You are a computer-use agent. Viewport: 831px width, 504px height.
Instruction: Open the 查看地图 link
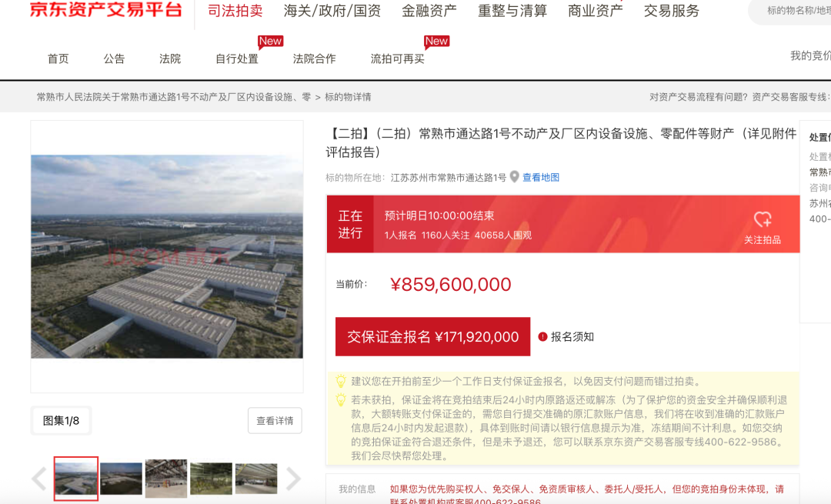point(542,176)
